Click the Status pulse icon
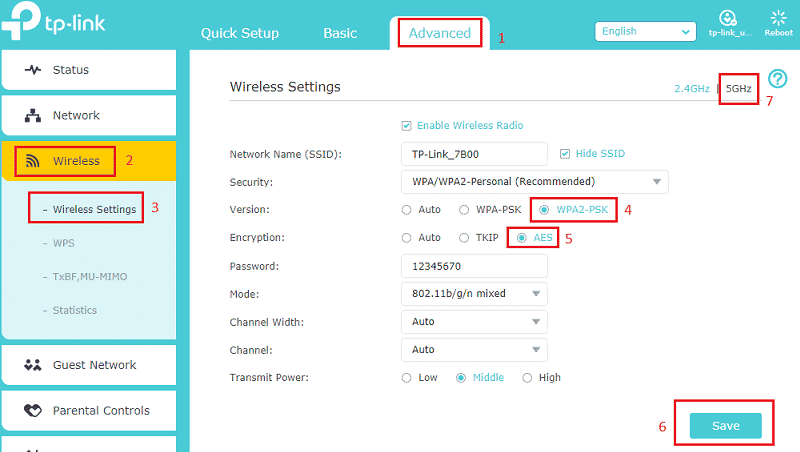Screen dimensions: 800x452 (x=33, y=70)
